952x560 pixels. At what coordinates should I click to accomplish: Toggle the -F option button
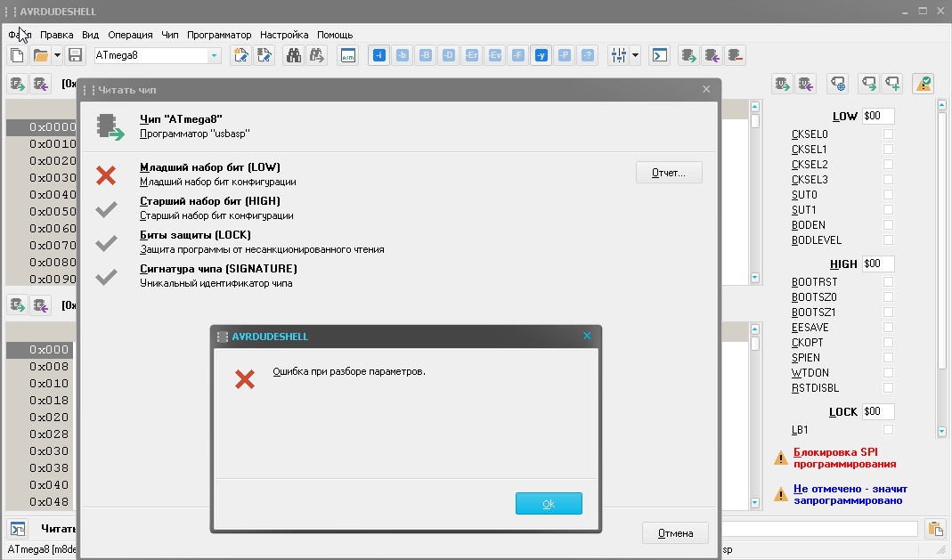pyautogui.click(x=518, y=55)
